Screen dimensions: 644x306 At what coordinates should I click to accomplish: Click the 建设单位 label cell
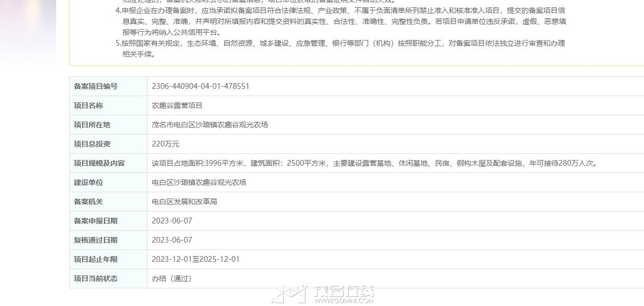(x=109, y=182)
